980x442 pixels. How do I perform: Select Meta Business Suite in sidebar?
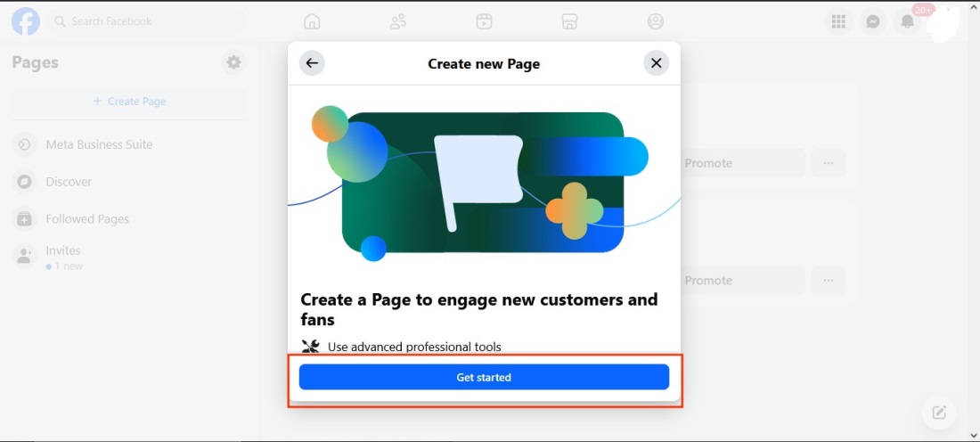click(99, 144)
